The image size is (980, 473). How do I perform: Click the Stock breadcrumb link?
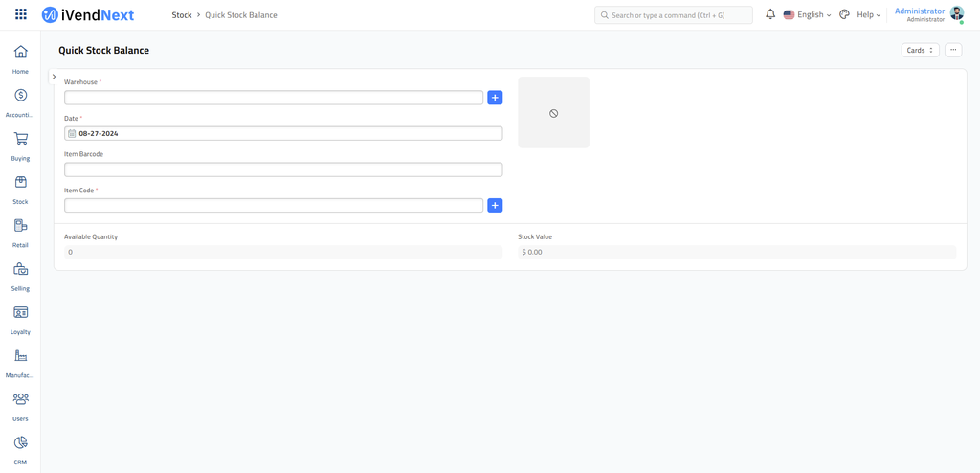[182, 15]
